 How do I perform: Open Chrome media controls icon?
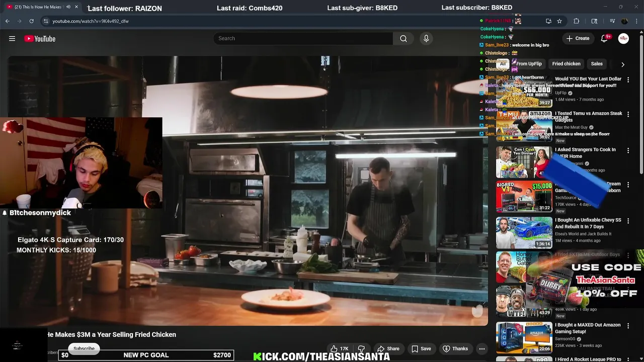(612, 21)
